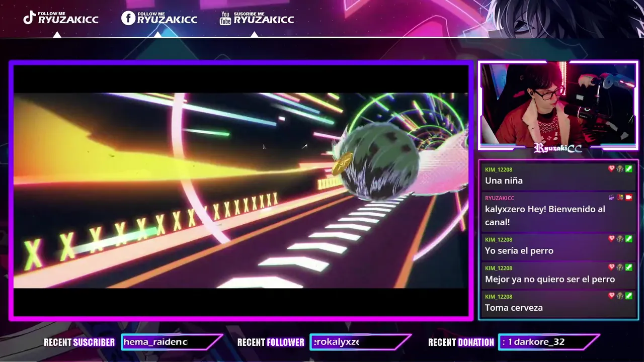The image size is (644, 362).
Task: Open the TikTok RYUZAKICC follow link
Action: (x=61, y=18)
